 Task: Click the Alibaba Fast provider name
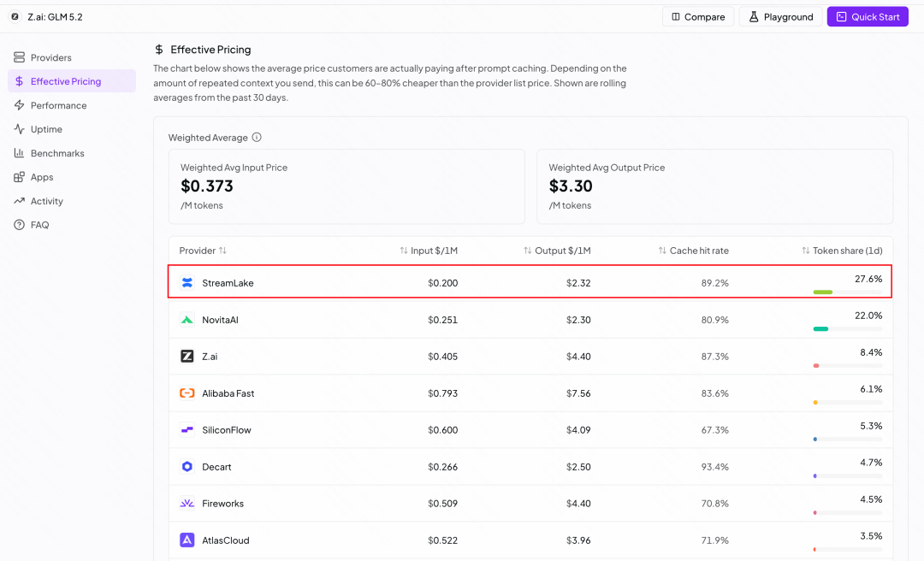tap(228, 393)
